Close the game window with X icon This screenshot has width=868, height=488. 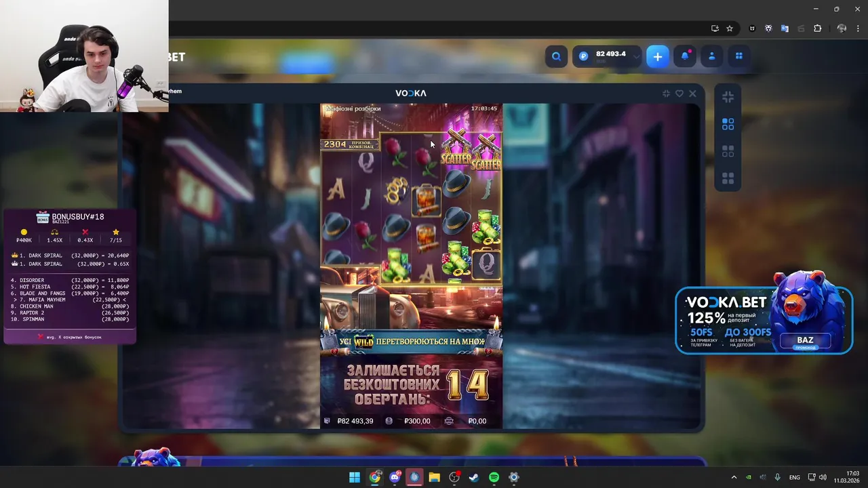[692, 94]
